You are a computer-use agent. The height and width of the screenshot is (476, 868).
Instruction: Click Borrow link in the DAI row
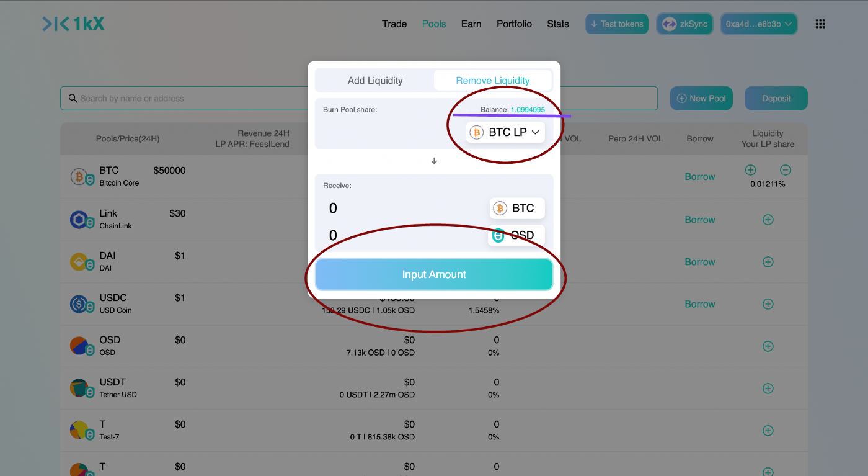pos(700,262)
